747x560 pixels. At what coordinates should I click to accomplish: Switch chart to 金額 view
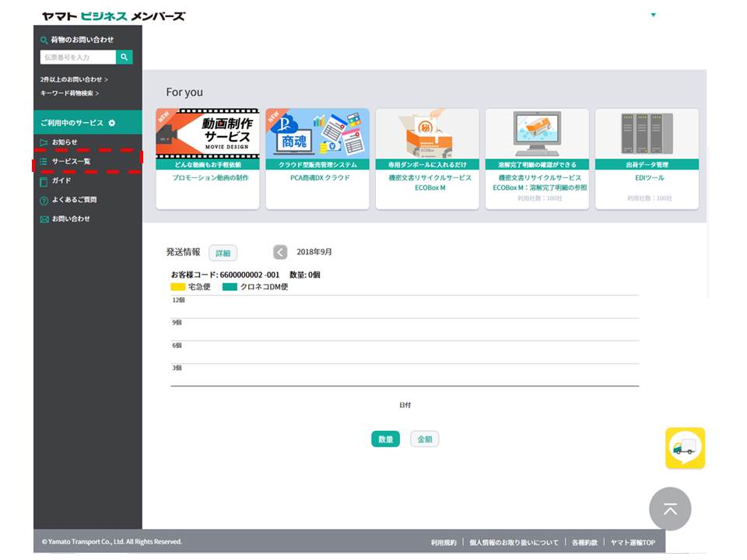click(425, 439)
